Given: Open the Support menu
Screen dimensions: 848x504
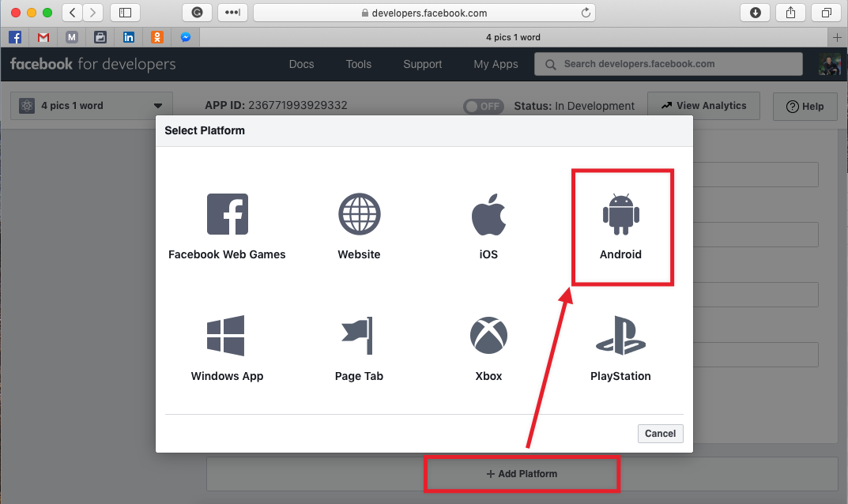Looking at the screenshot, I should 422,64.
